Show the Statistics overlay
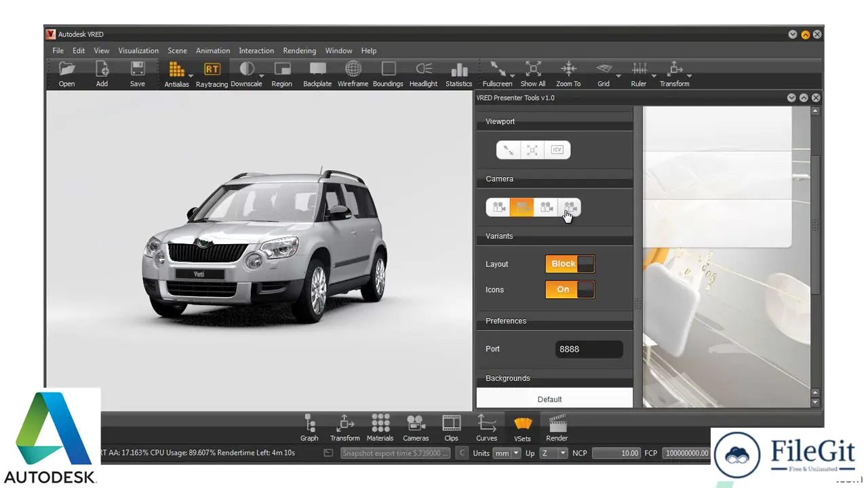 click(x=458, y=74)
